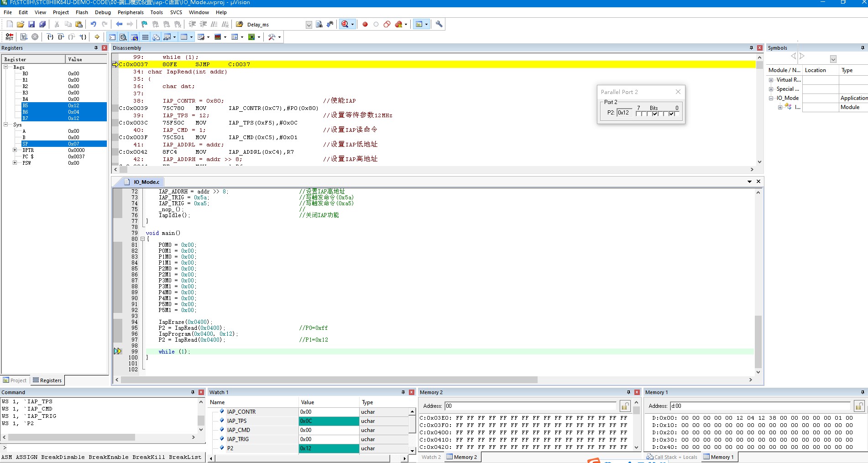The height and width of the screenshot is (463, 868).
Task: Click the Memory 1 address field
Action: (x=760, y=406)
